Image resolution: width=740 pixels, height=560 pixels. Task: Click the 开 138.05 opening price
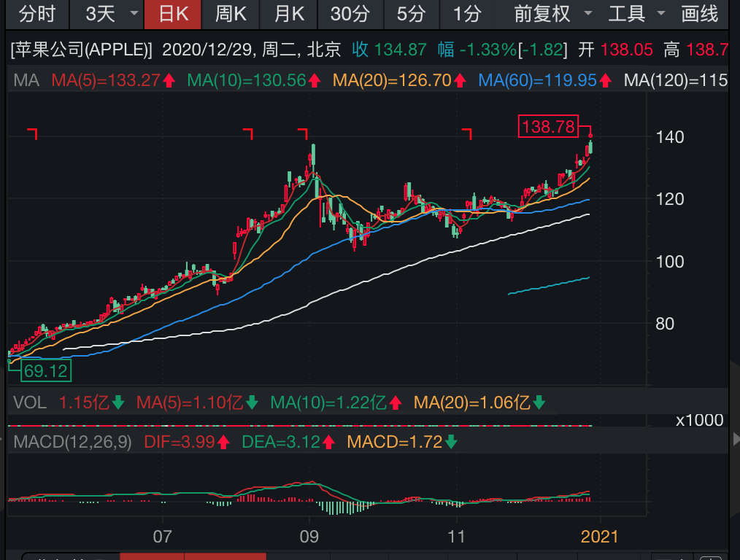tap(615, 50)
